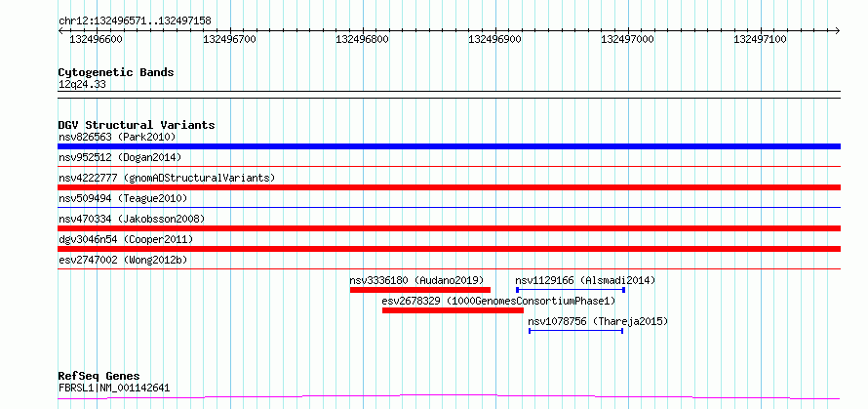Click the nsv470334 (Jakobsson2008) red bar
This screenshot has height=409, width=868.
click(449, 228)
